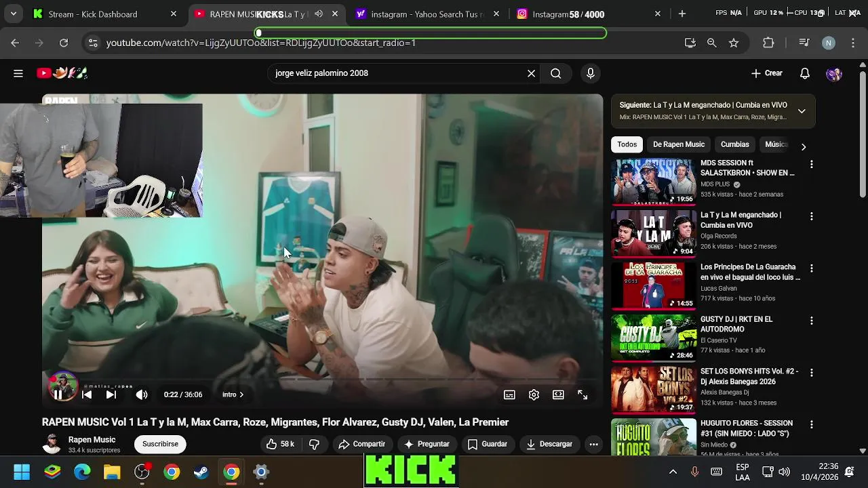The width and height of the screenshot is (868, 488).
Task: Open browser extensions puzzle icon
Action: (x=768, y=43)
